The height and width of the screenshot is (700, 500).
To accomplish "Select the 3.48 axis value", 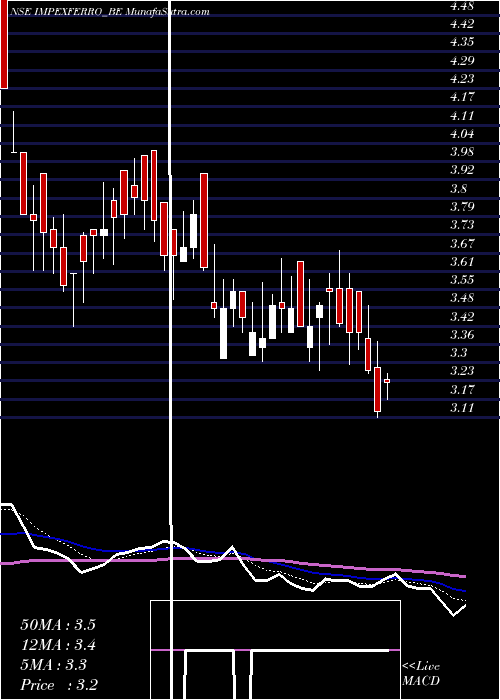I will click(x=462, y=298).
